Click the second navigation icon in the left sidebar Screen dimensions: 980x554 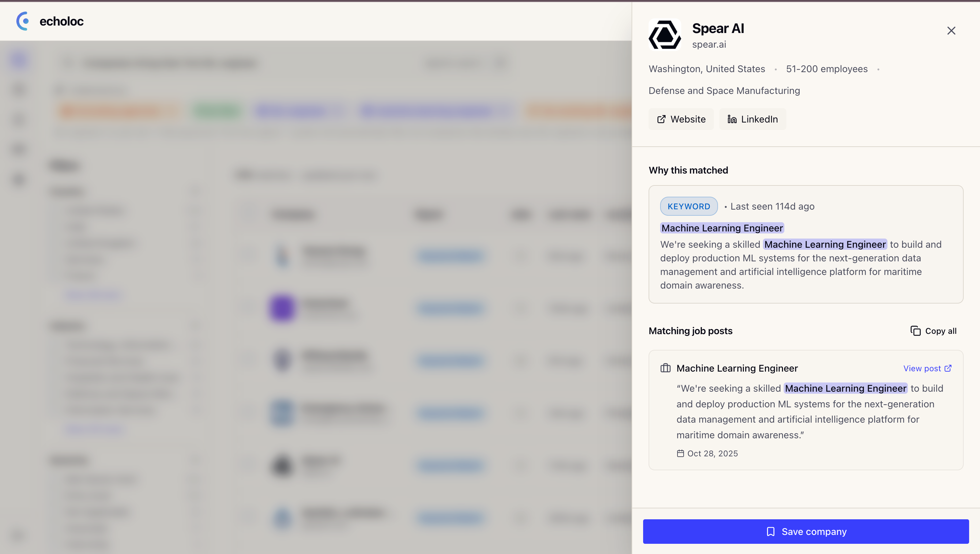click(x=18, y=89)
